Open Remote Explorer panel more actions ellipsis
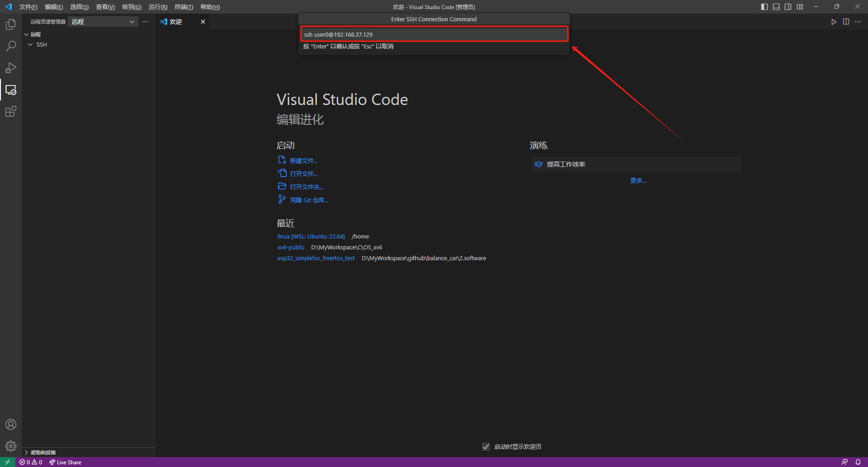This screenshot has height=467, width=868. 145,22
